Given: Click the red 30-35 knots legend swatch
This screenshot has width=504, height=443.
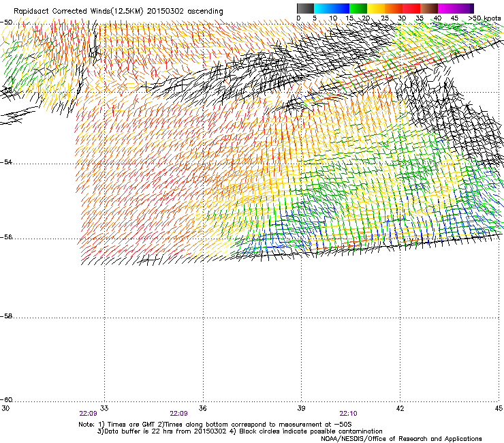Looking at the screenshot, I should [x=411, y=8].
